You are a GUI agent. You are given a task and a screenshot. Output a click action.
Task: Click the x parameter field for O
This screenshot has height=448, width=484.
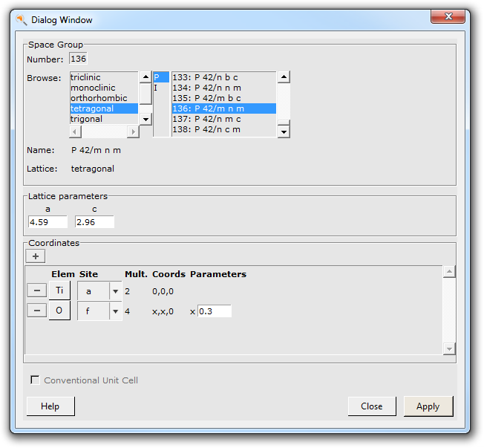pos(214,311)
